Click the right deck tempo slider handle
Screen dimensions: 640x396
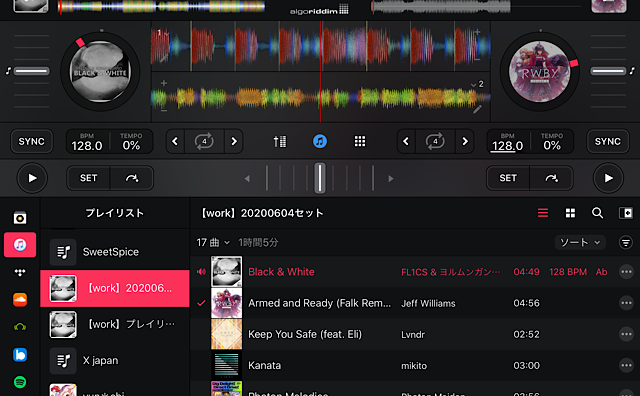[x=608, y=71]
